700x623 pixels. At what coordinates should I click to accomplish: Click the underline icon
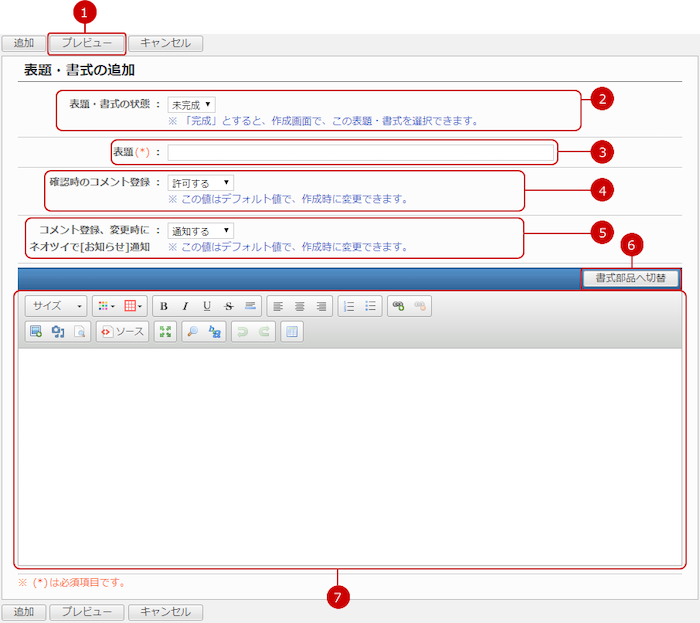[207, 306]
